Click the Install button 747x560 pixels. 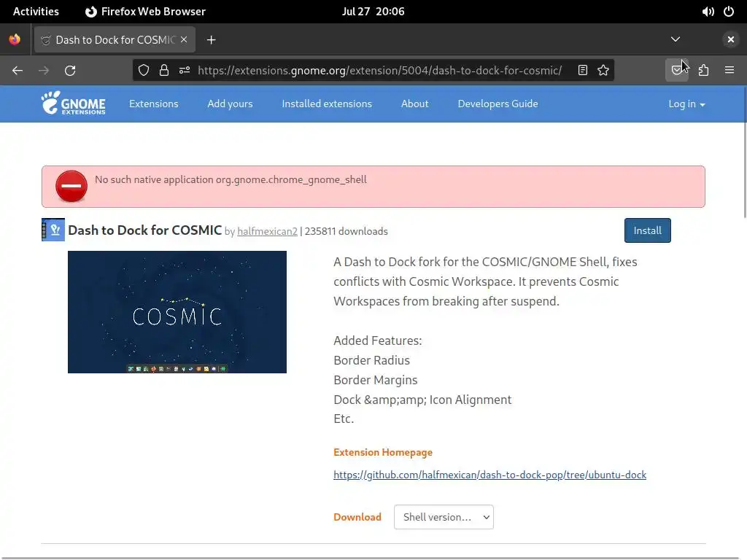tap(648, 230)
